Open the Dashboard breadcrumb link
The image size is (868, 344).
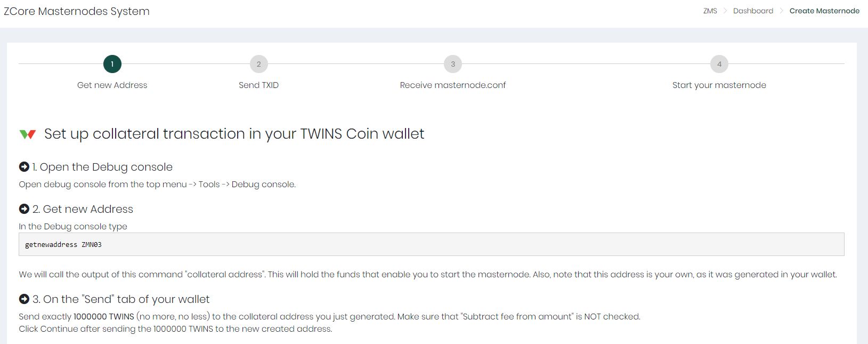click(x=753, y=11)
